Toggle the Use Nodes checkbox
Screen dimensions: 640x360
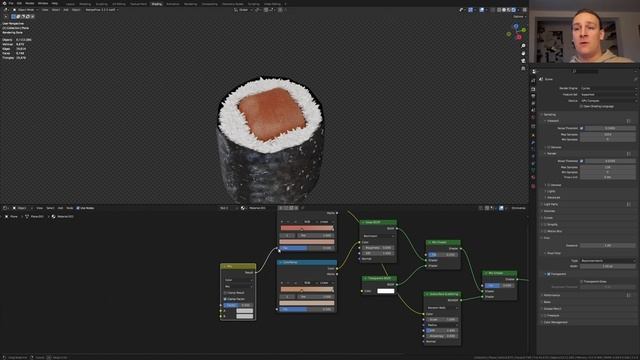[78, 208]
